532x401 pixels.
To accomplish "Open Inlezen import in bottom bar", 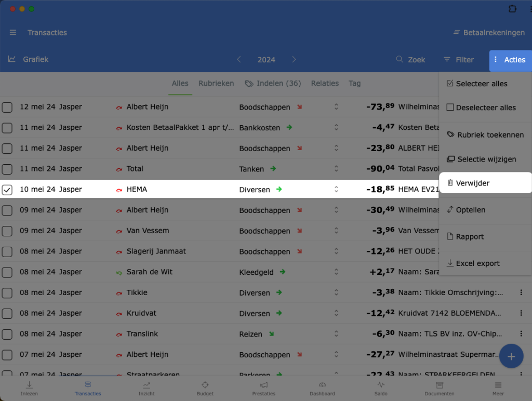I will (x=29, y=388).
